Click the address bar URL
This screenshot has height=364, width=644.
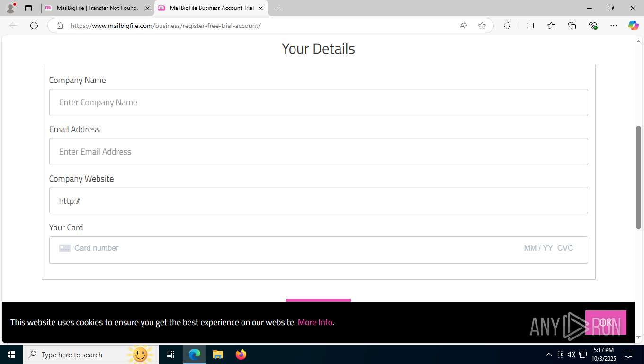(x=165, y=26)
